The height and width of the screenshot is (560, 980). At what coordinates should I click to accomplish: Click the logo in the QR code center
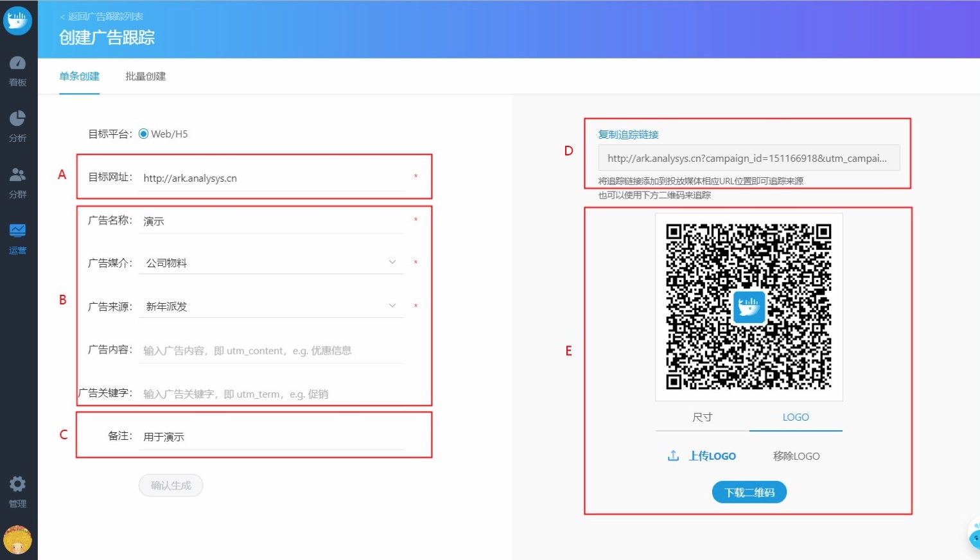[749, 307]
